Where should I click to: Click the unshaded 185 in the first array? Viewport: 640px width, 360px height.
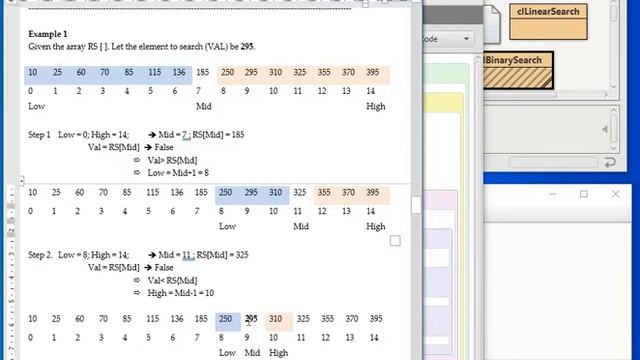click(x=202, y=72)
